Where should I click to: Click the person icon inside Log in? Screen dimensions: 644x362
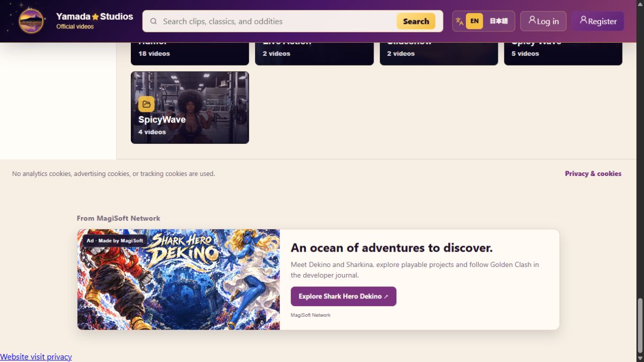(532, 20)
